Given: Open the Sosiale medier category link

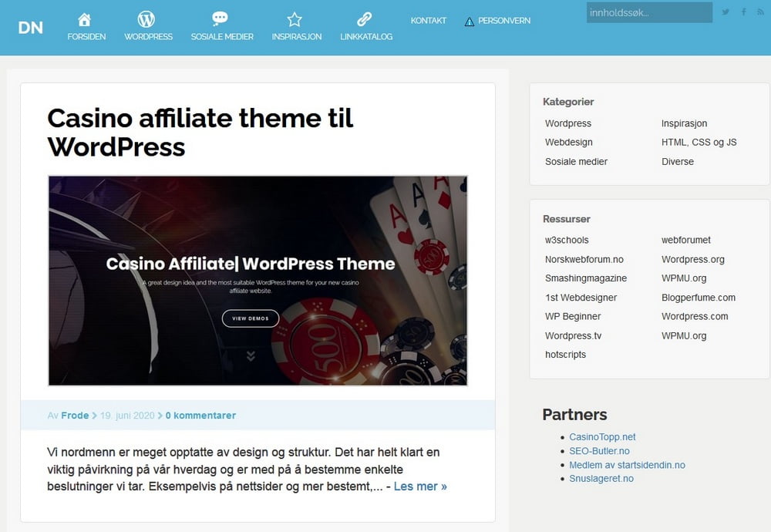Looking at the screenshot, I should click(576, 162).
